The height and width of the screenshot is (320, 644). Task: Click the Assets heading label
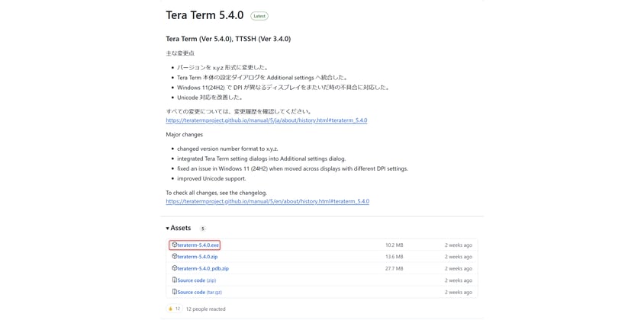pos(181,228)
